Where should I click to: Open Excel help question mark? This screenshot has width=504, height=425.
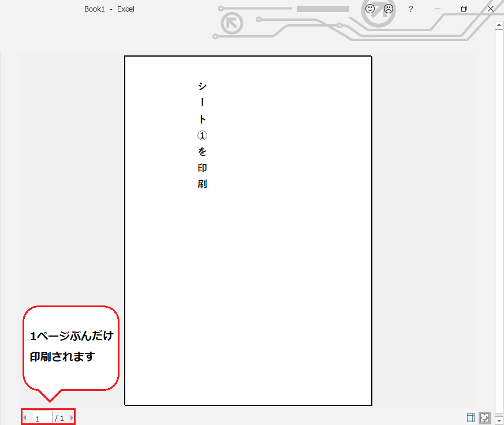coord(411,9)
